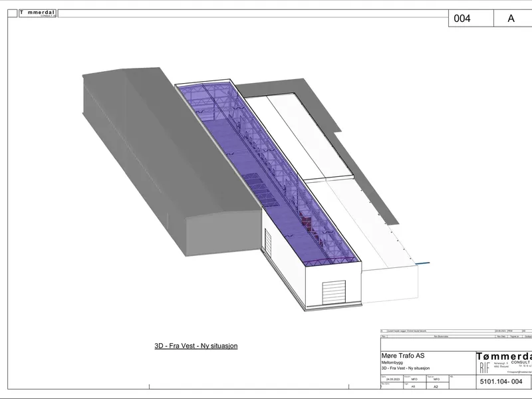Select the Mellombygg project line
532x399 pixels.
coord(392,362)
